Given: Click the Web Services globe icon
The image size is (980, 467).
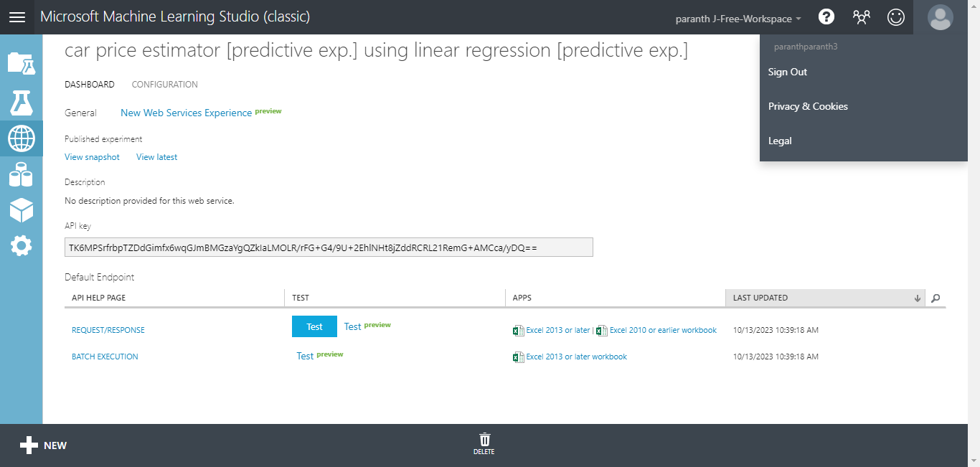Looking at the screenshot, I should tap(21, 138).
